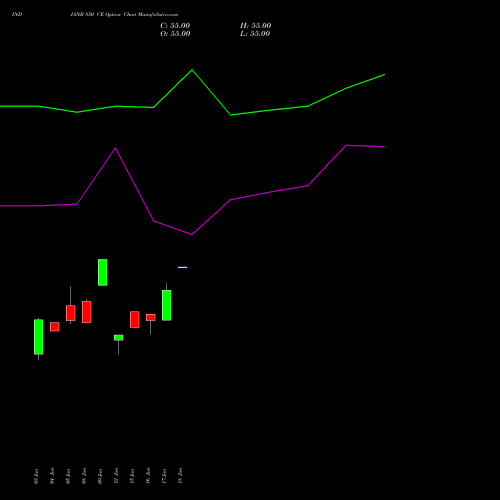Click the first peak of the purple indicator line
Viewport: 500px width, 500px height.
pos(115,148)
